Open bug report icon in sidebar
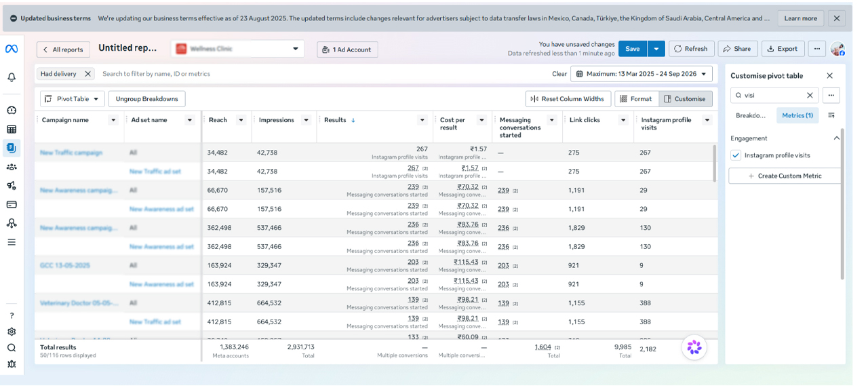Screen dimensions: 868x388 click(12, 364)
